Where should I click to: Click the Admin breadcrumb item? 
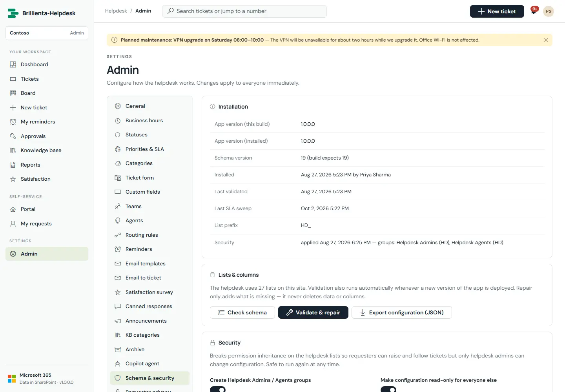143,11
